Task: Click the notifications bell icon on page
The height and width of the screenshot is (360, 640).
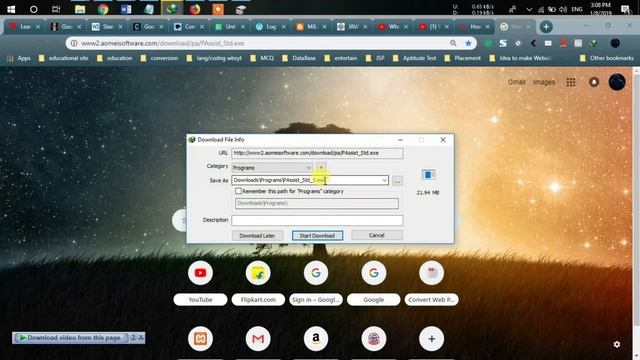Action: point(594,82)
